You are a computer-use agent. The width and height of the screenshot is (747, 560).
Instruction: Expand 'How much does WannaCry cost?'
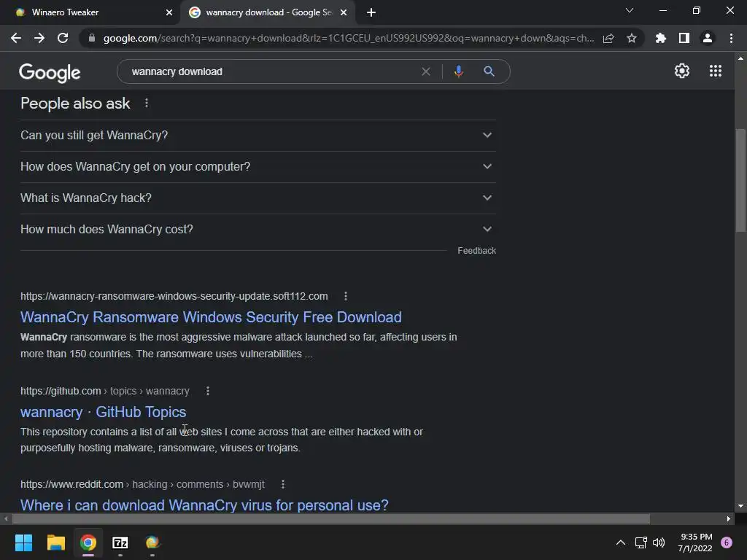click(x=258, y=230)
